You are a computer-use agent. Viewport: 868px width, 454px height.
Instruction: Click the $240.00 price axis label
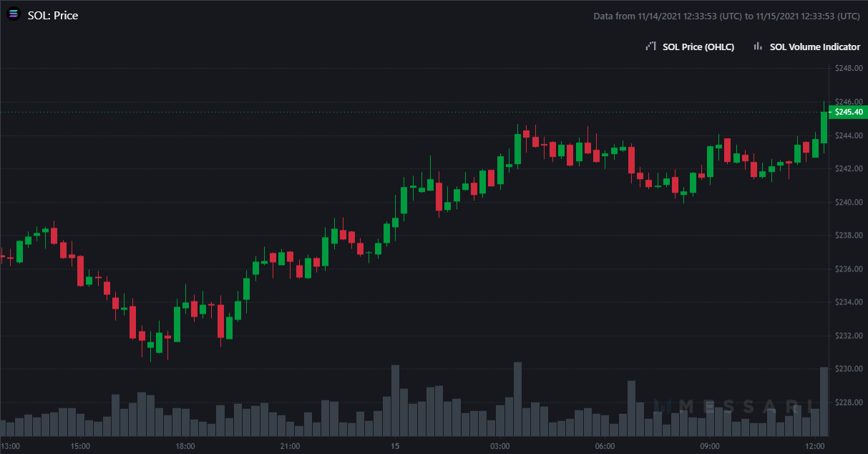tap(849, 202)
